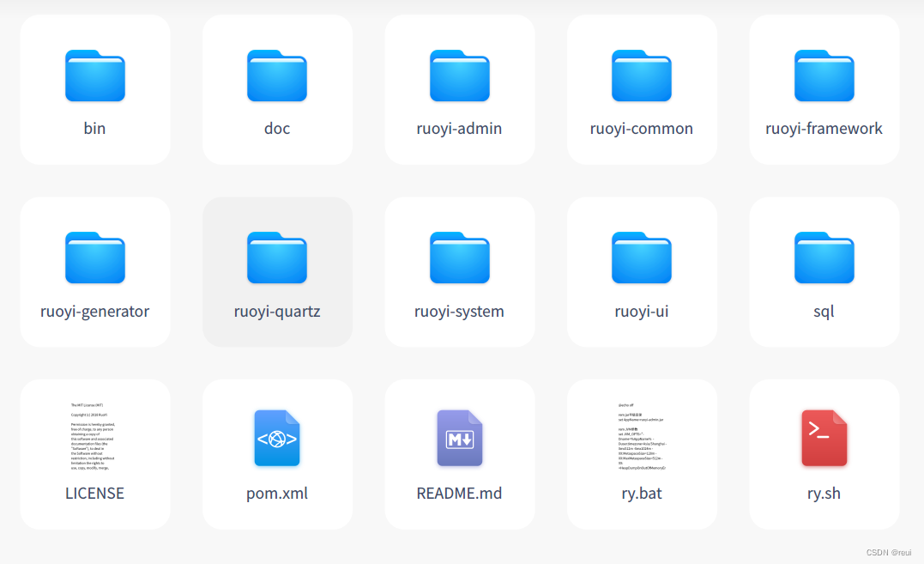Click the 'ruoyi-system' name label
The height and width of the screenshot is (564, 924).
459,311
